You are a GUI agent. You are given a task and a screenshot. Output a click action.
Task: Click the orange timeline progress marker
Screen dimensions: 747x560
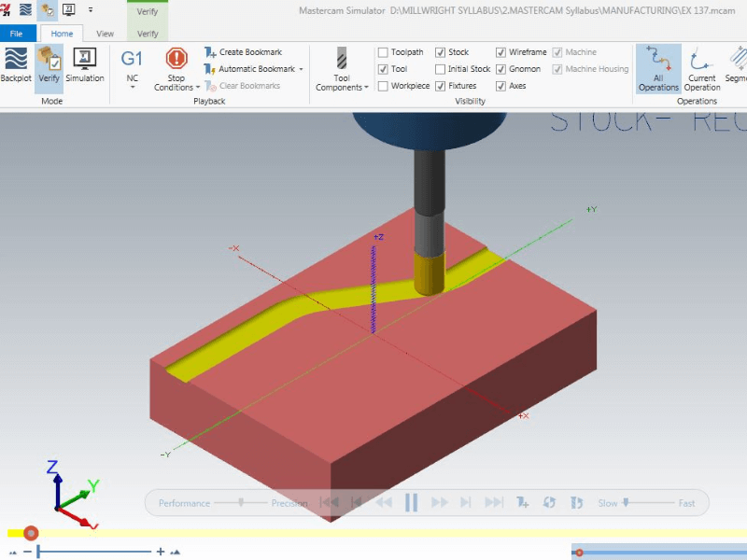point(31,533)
